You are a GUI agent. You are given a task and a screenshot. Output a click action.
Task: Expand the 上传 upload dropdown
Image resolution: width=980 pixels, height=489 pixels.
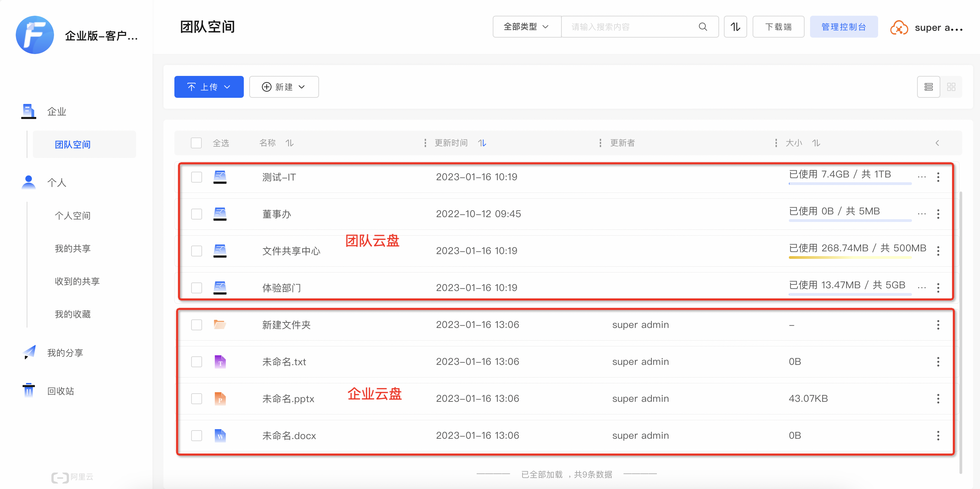click(209, 87)
